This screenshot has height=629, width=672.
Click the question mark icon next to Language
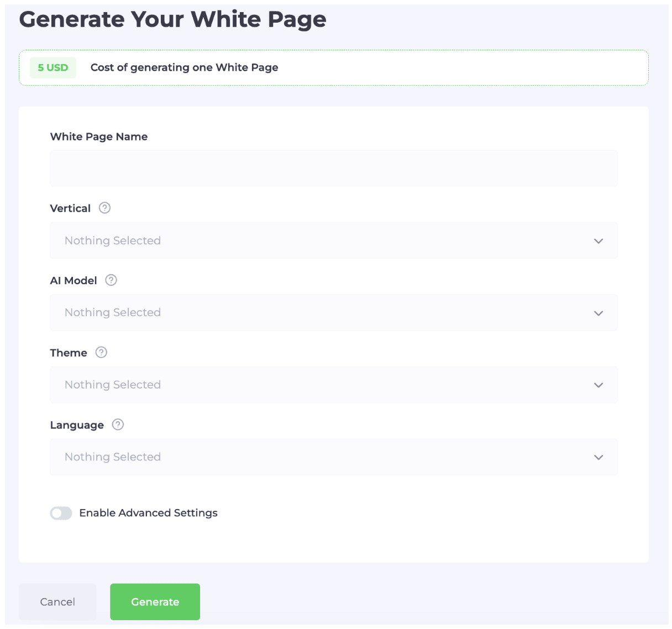118,424
